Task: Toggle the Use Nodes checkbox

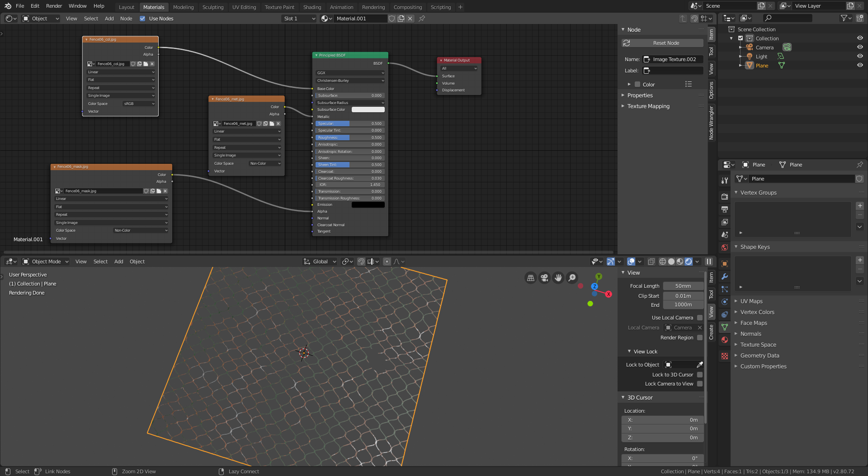Action: click(142, 19)
